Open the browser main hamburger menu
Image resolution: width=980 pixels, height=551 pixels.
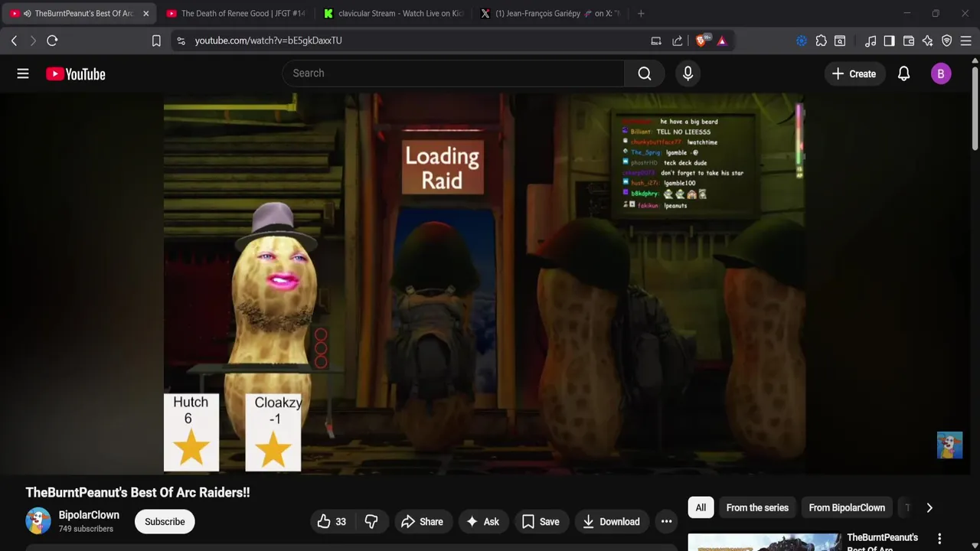pos(966,41)
